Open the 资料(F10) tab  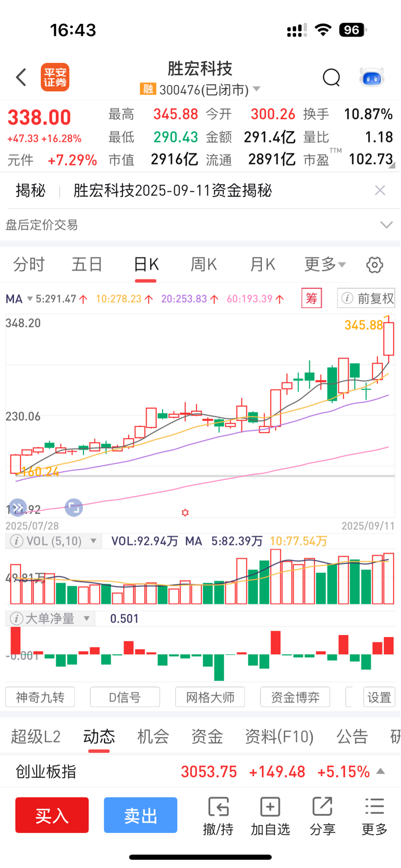(280, 737)
